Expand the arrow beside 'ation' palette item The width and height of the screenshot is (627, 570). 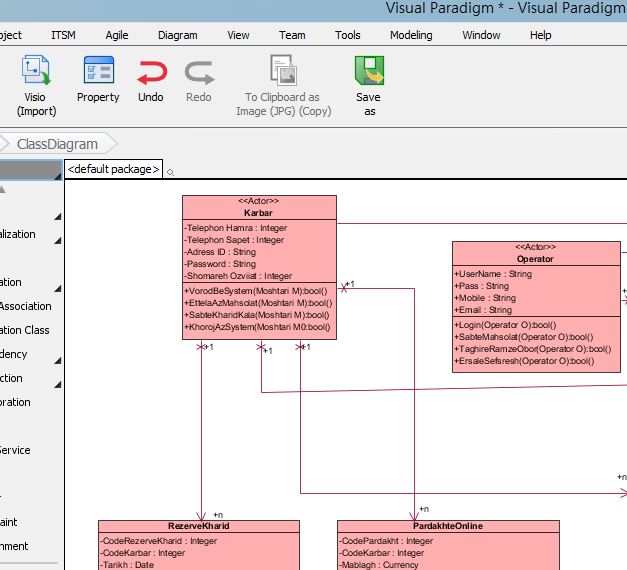pyautogui.click(x=58, y=288)
